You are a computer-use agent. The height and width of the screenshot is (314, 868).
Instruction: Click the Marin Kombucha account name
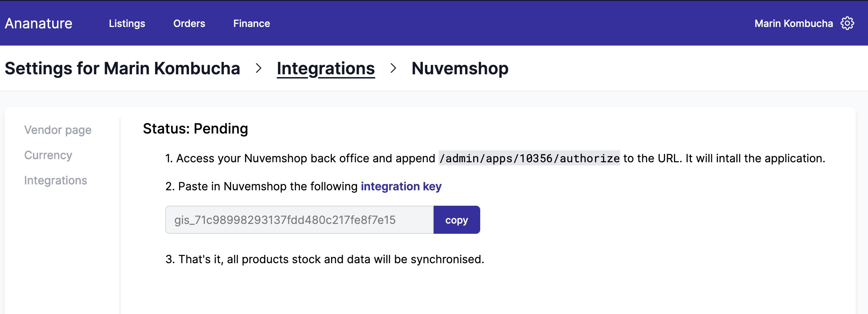coord(794,23)
